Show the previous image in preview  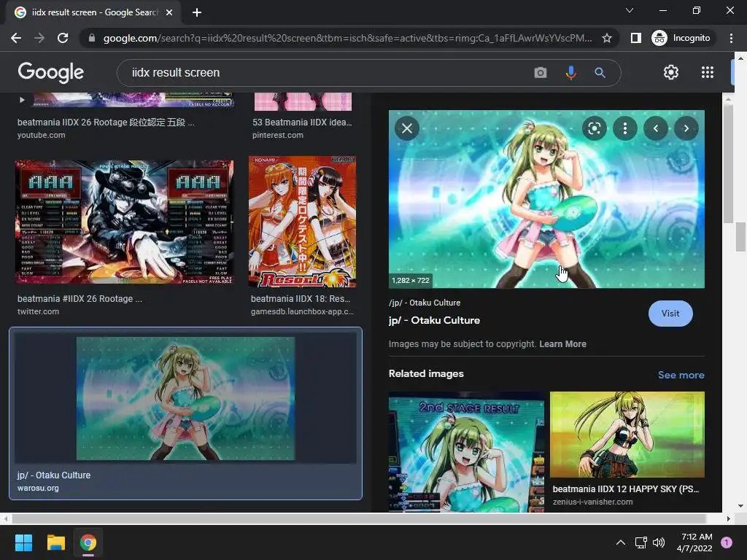tap(656, 128)
